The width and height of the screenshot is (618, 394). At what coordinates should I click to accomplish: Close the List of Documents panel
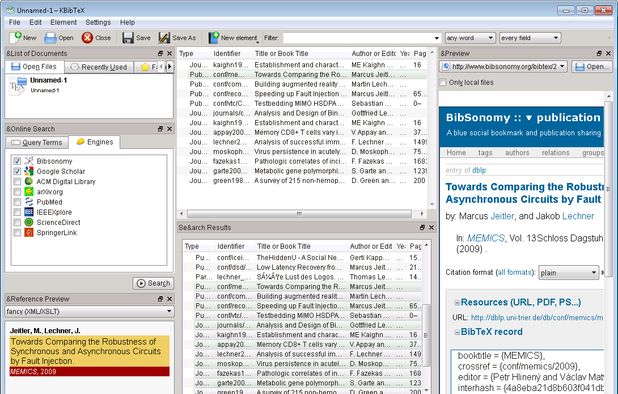[x=169, y=53]
